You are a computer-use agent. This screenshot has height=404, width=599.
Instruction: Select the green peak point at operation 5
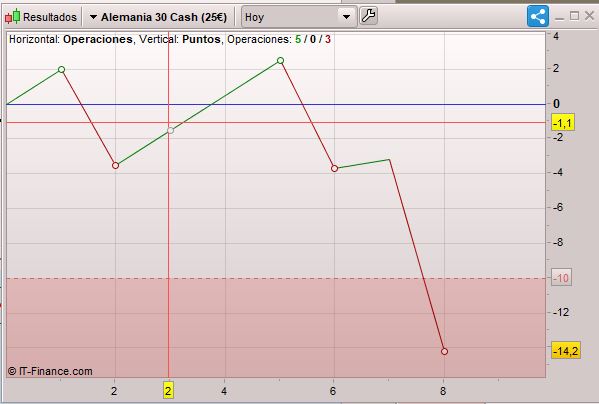[x=280, y=61]
